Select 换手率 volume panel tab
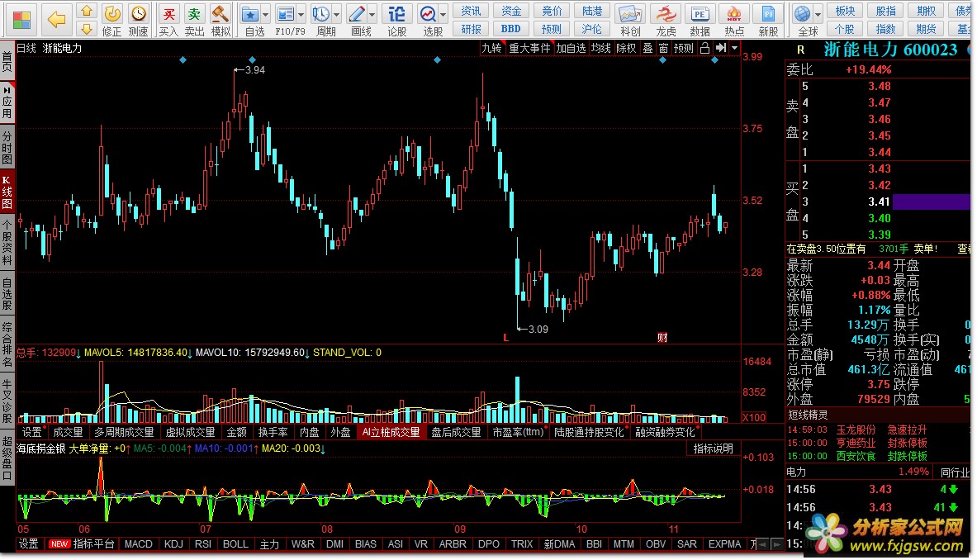This screenshot has height=560, width=977. pos(273,432)
